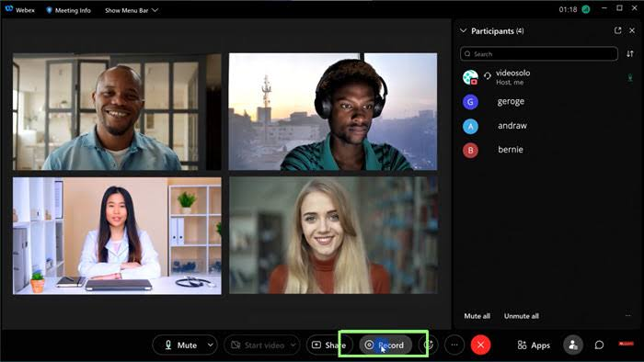Start recording with the Record button
The width and height of the screenshot is (644, 362).
[x=385, y=345]
